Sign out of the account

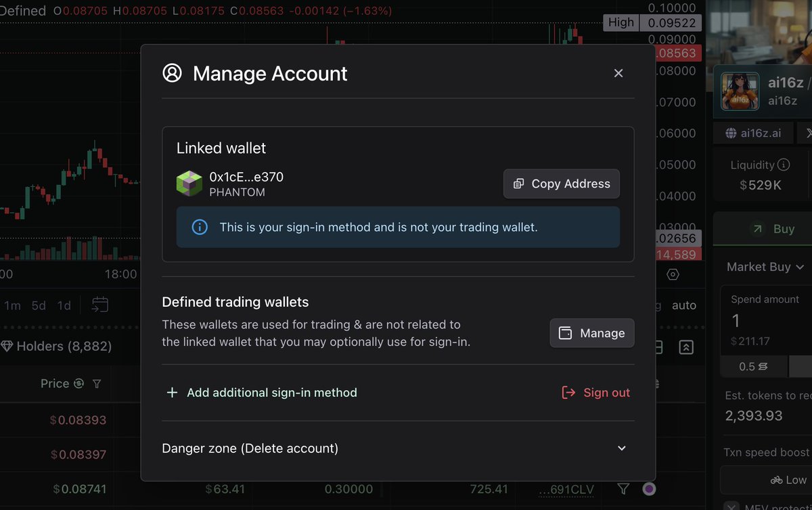[x=596, y=393]
